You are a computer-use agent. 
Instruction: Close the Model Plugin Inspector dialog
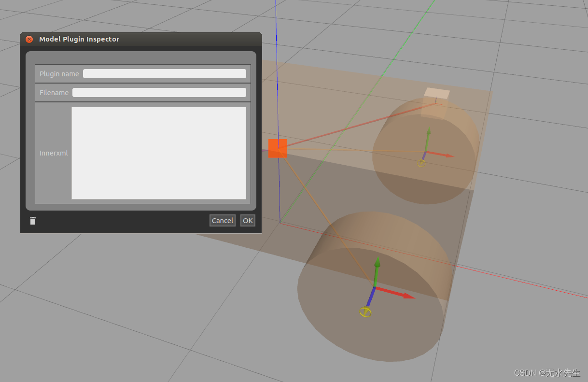29,39
